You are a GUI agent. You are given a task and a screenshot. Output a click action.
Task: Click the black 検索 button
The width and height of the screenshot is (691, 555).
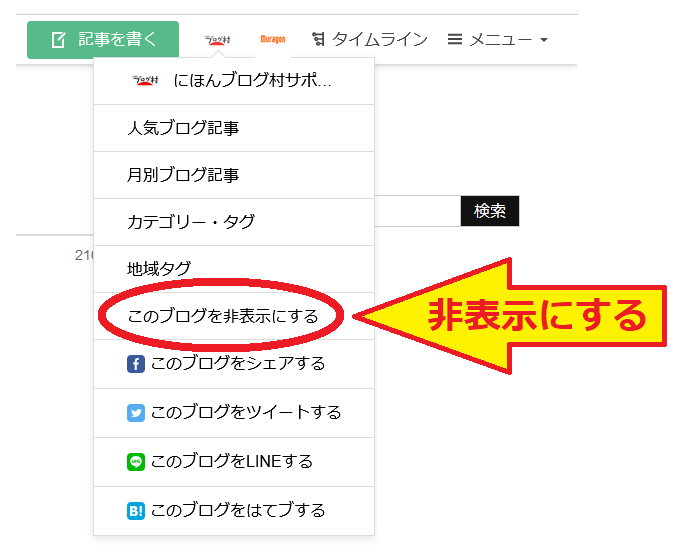(490, 211)
